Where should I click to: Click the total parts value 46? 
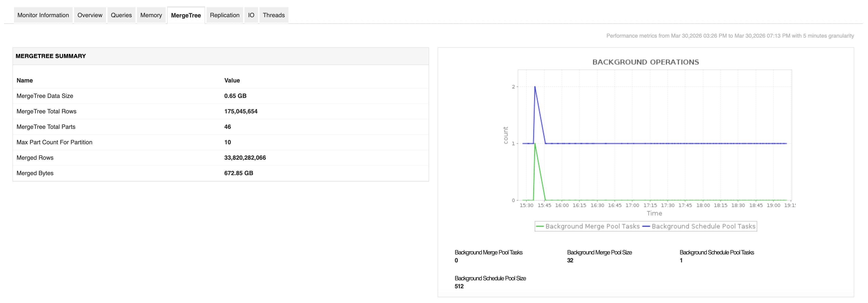coord(228,127)
